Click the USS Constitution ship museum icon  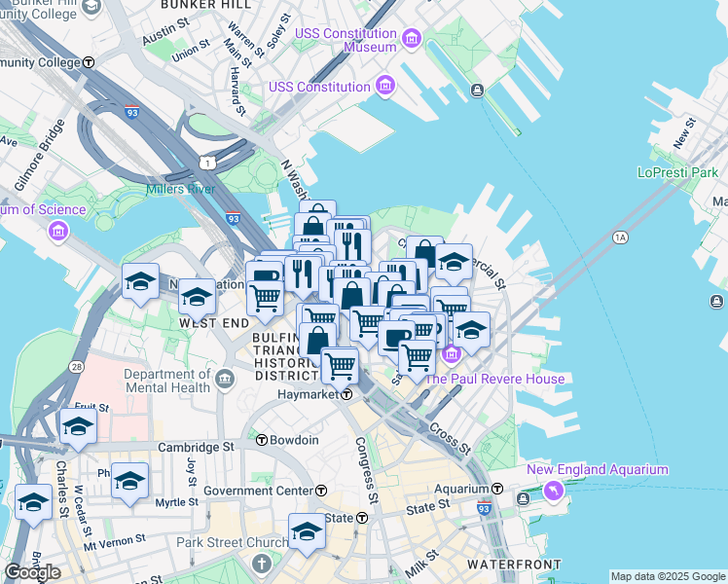(385, 87)
